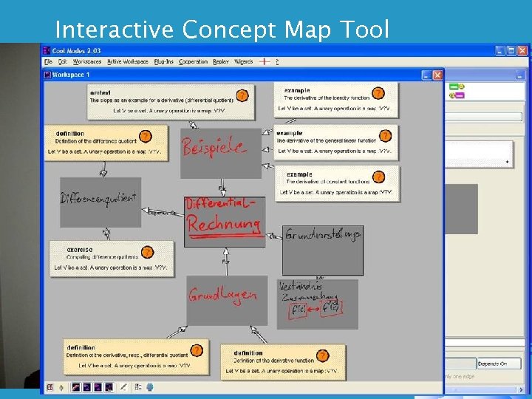Open the Wizards menu
The height and width of the screenshot is (399, 532).
click(244, 62)
